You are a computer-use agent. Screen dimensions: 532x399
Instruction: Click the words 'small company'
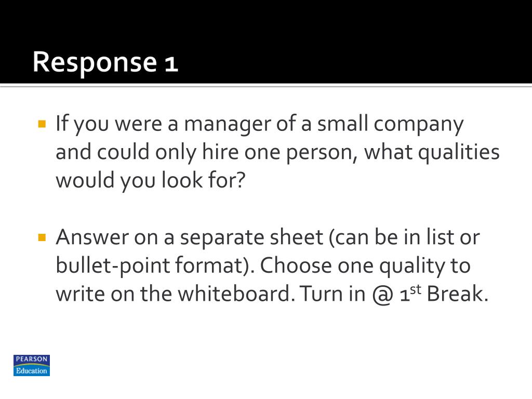click(x=390, y=124)
